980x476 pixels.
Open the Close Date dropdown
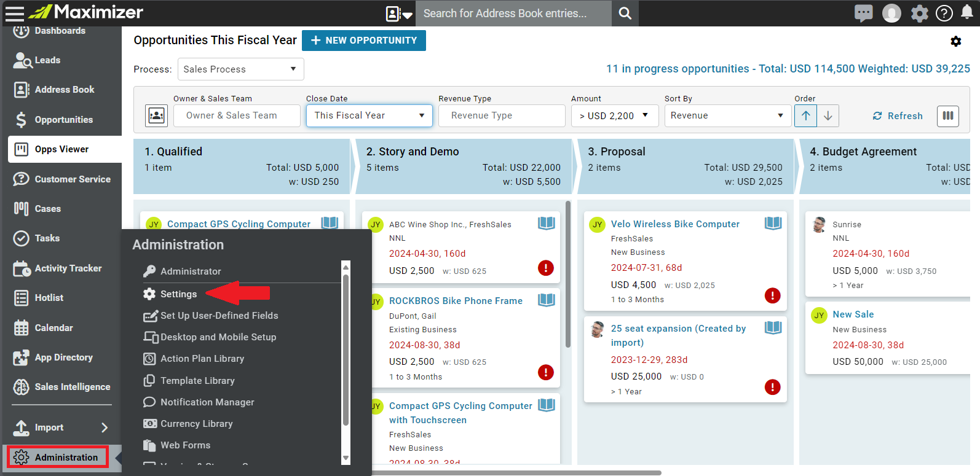click(x=369, y=115)
